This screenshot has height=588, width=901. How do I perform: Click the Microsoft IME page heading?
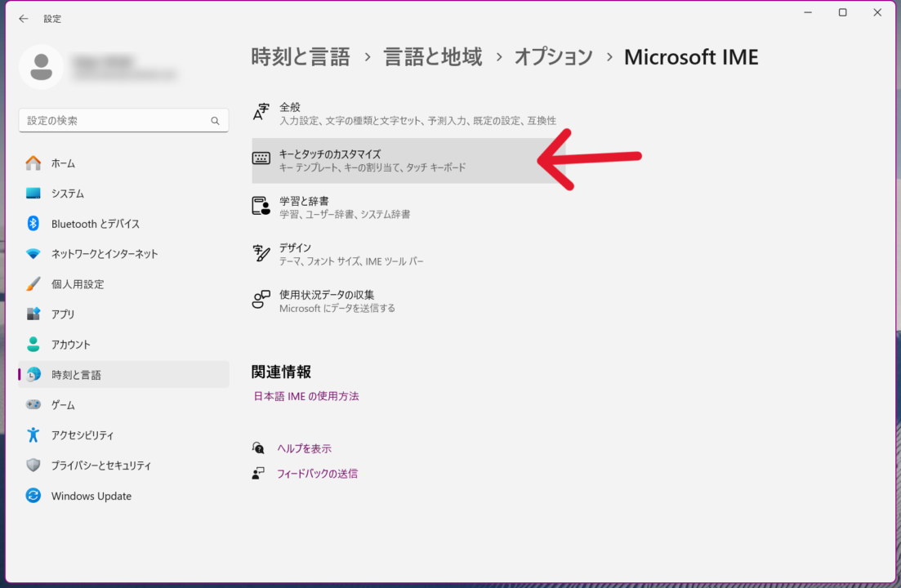pyautogui.click(x=691, y=57)
